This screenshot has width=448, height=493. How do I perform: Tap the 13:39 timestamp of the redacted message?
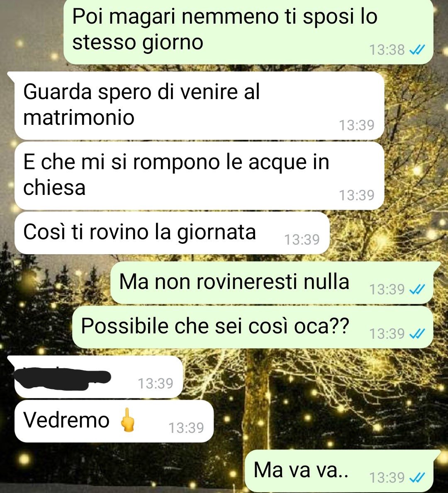(x=156, y=383)
